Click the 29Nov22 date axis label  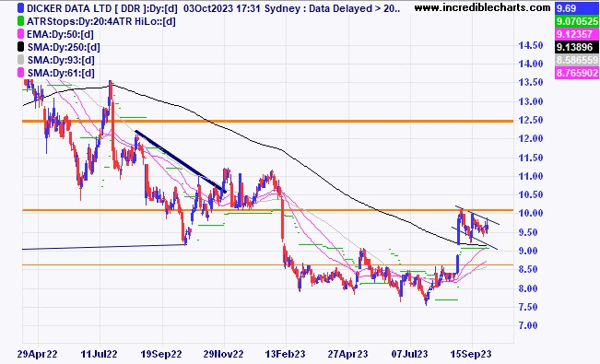(223, 354)
